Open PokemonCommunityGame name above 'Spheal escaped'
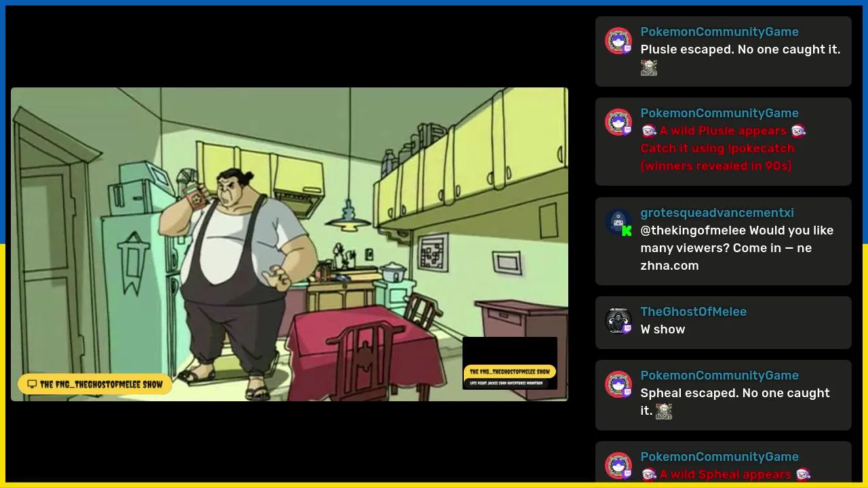Image resolution: width=868 pixels, height=488 pixels. (719, 375)
